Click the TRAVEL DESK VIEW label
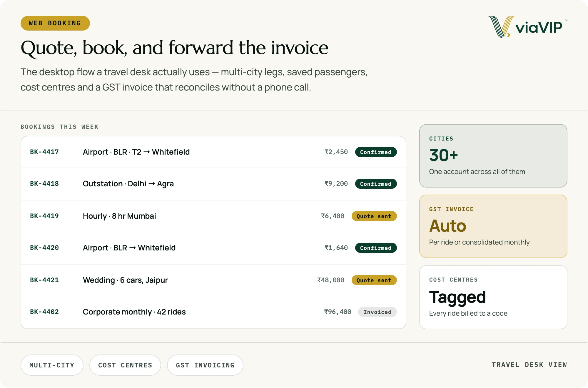 tap(529, 365)
